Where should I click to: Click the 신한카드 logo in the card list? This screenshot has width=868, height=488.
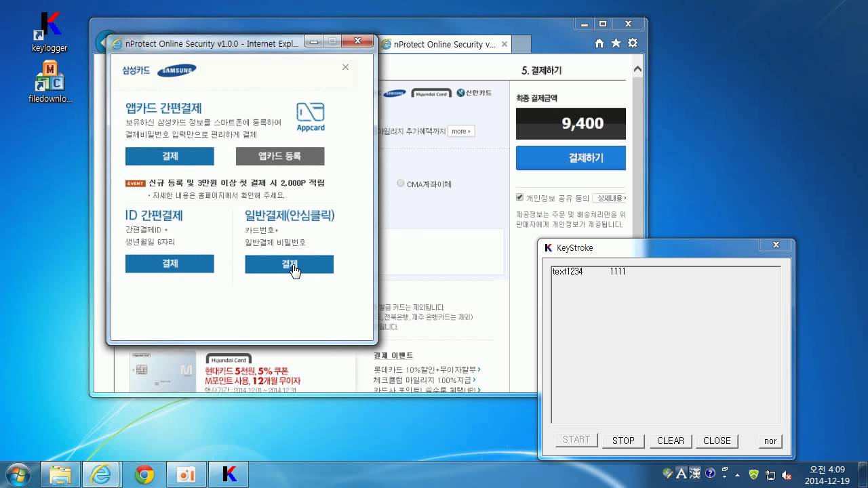point(474,93)
